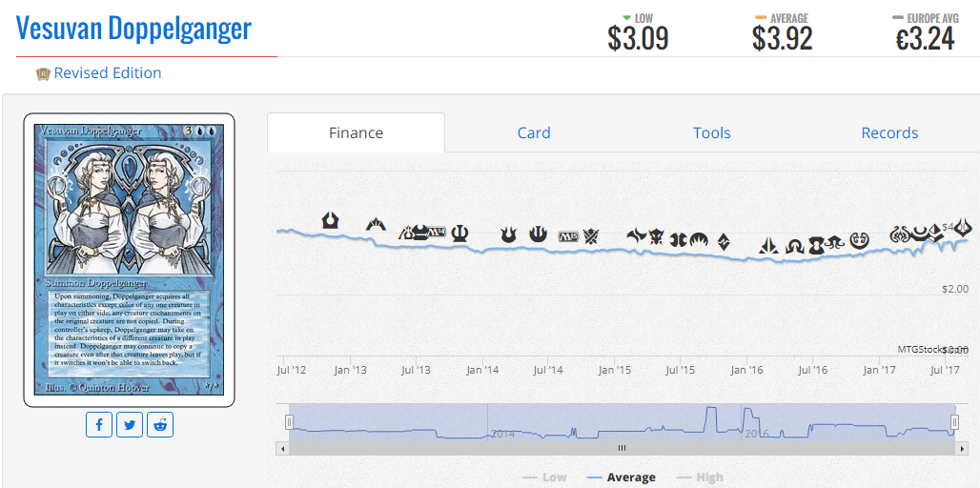This screenshot has height=488, width=980.
Task: Click the Gatecrash set symbol on the chart
Action: 376,224
